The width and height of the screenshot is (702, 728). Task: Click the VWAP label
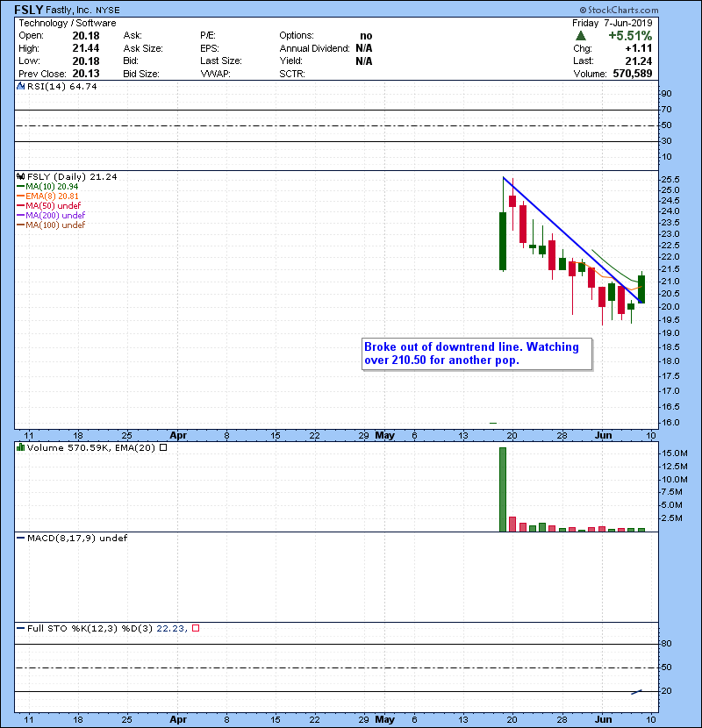216,74
